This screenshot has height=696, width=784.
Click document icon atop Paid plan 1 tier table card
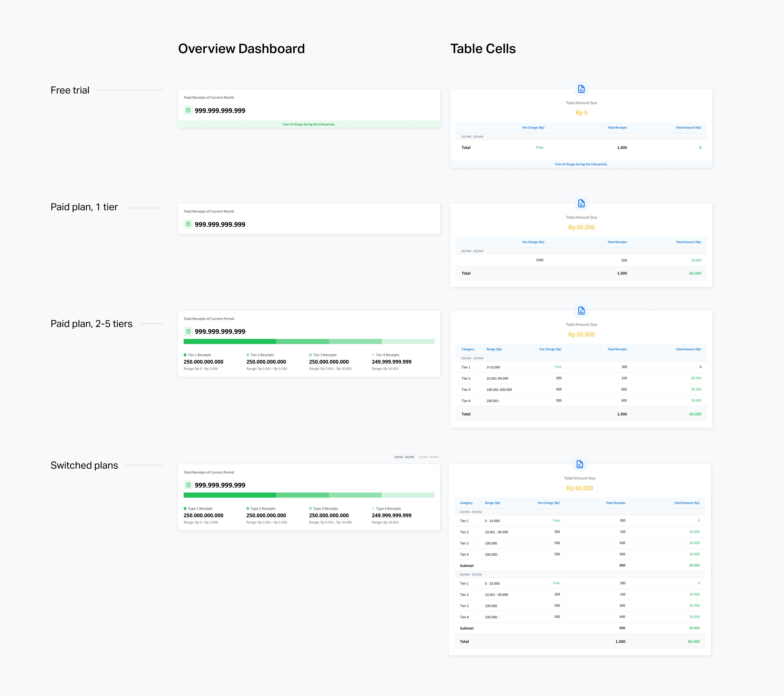581,203
